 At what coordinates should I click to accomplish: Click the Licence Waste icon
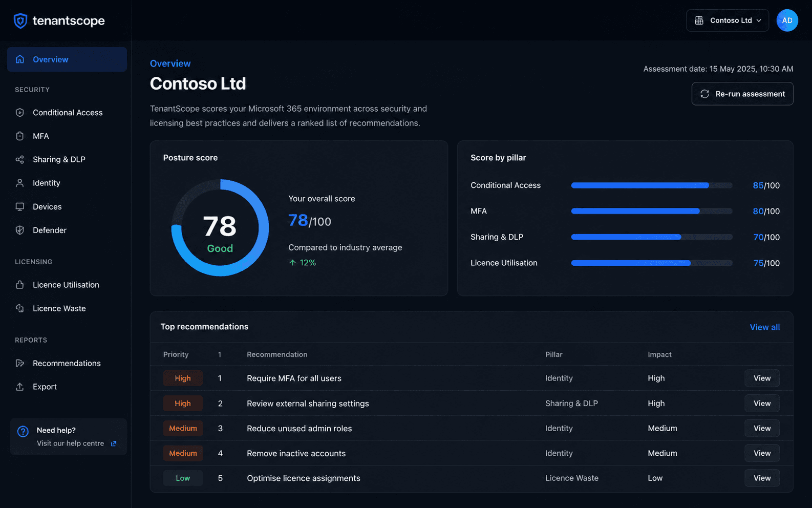pos(20,308)
